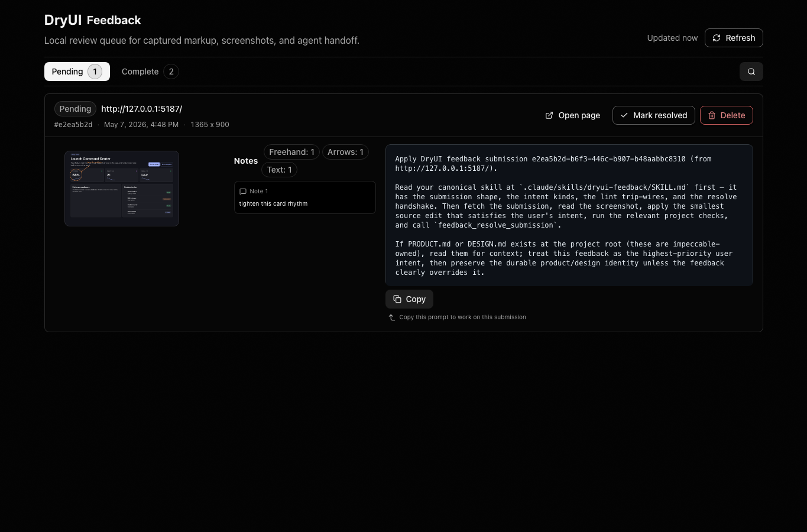Click the 1365 x 900 dimensions text
Screen dimensions: 807x532
pyautogui.click(x=210, y=125)
